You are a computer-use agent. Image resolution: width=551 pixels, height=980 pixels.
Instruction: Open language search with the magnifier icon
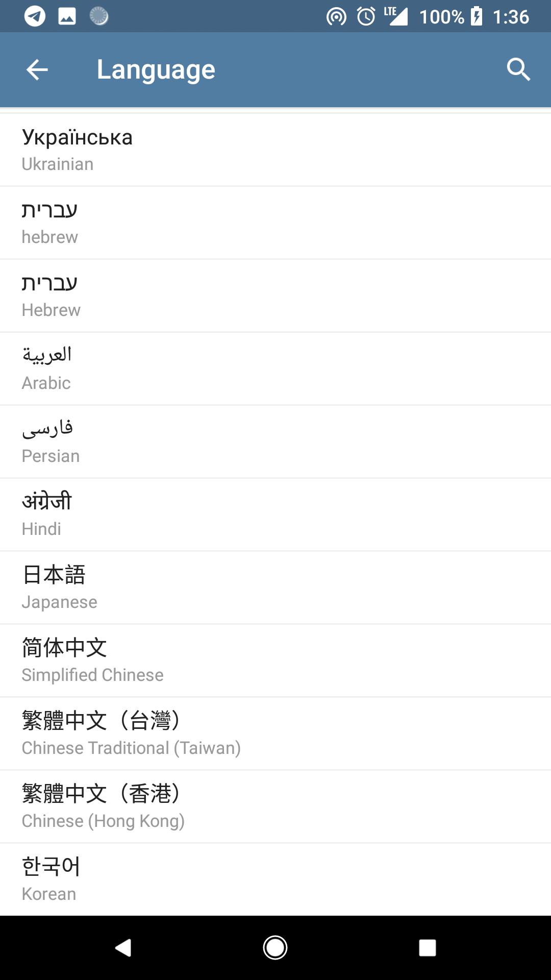(x=518, y=69)
